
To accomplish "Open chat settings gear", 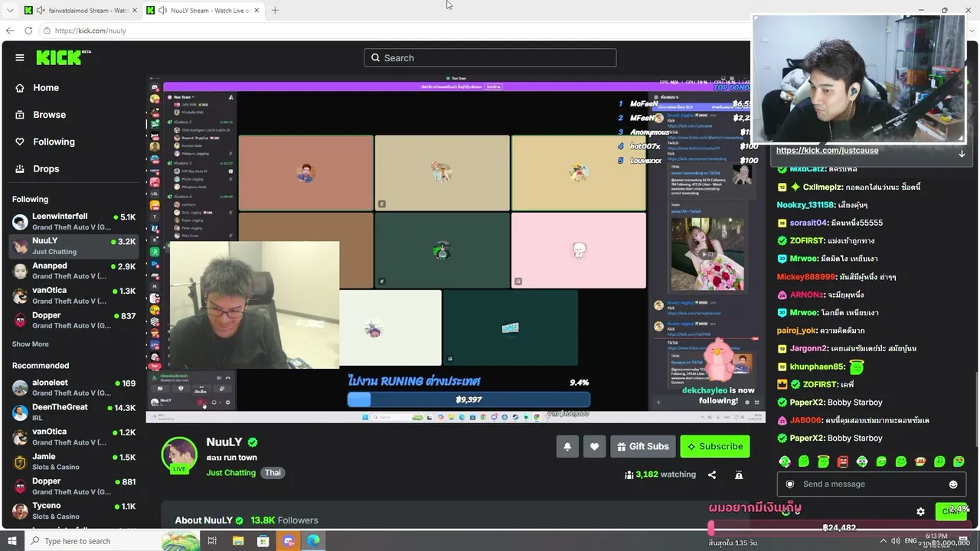I will click(x=921, y=512).
